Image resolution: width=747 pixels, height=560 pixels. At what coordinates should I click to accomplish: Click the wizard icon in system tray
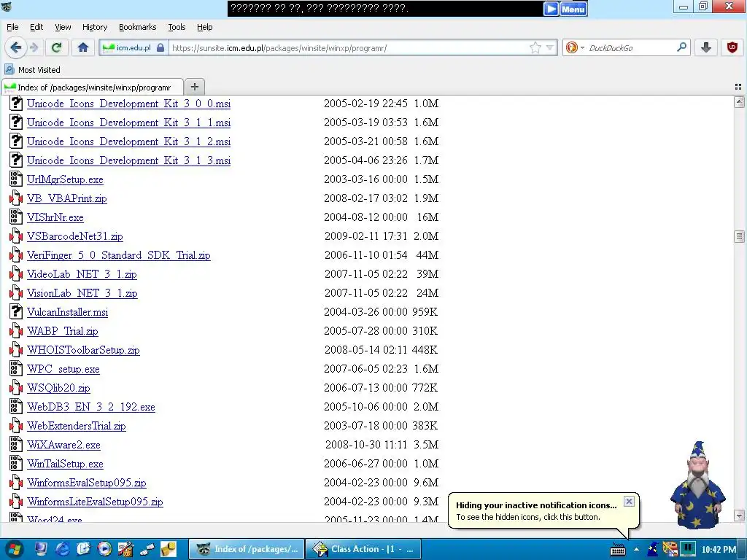coord(653,549)
